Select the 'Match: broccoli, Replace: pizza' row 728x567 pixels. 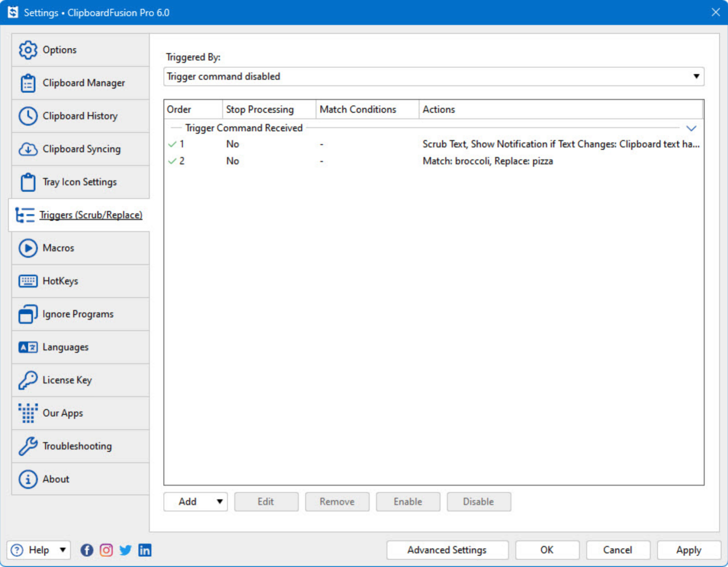pyautogui.click(x=434, y=161)
